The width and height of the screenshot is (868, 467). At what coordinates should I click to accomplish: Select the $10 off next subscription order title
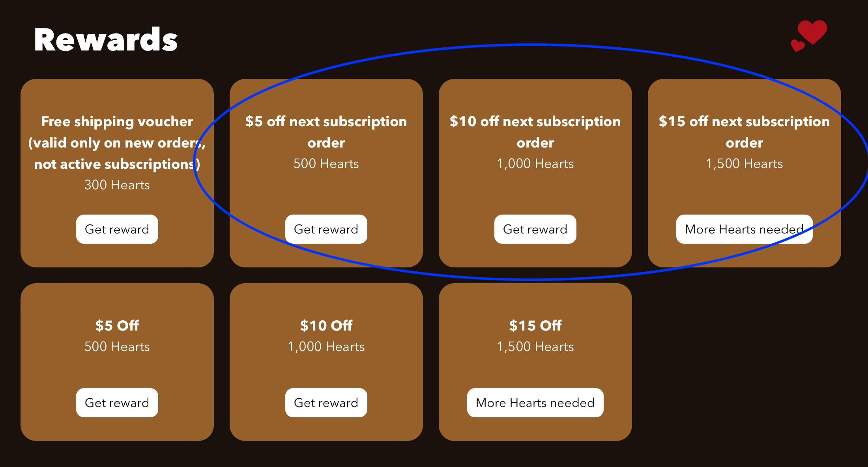click(x=535, y=132)
